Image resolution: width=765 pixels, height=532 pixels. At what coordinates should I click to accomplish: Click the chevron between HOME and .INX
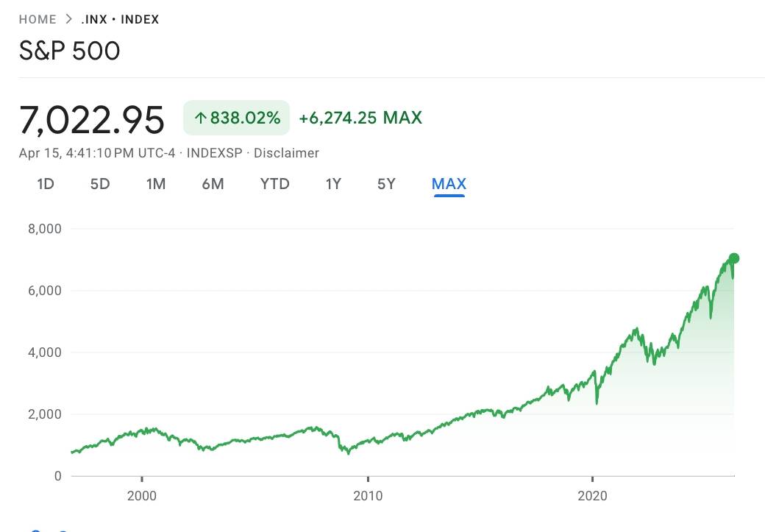pos(70,19)
